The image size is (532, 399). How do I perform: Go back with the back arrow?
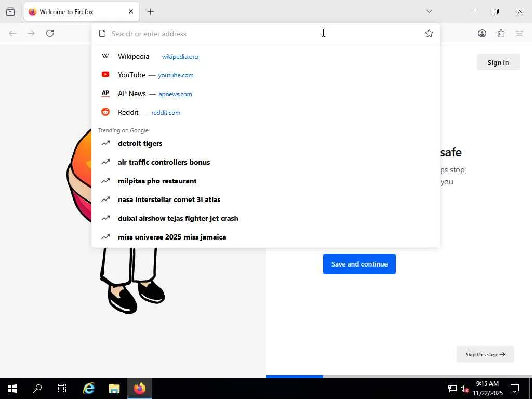(x=13, y=33)
